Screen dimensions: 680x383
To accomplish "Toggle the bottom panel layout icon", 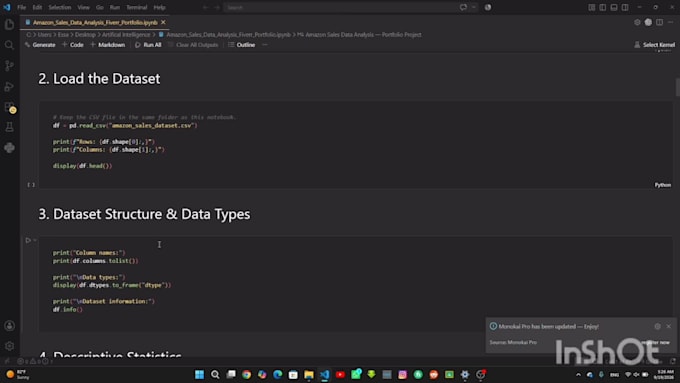I will (x=614, y=7).
